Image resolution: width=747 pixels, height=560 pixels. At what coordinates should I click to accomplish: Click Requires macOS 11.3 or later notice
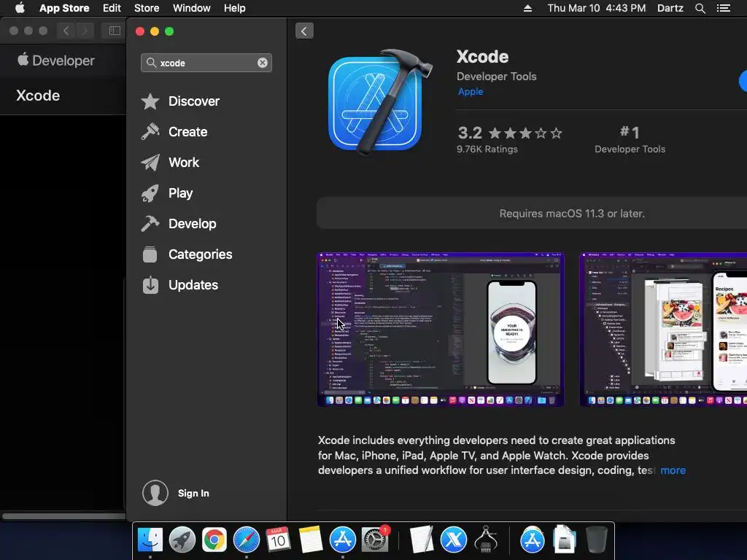pyautogui.click(x=572, y=214)
